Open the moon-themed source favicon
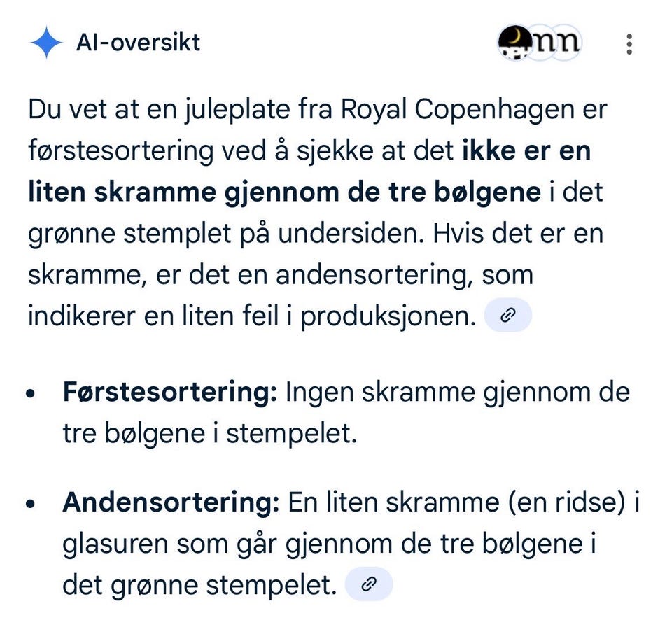 [515, 42]
